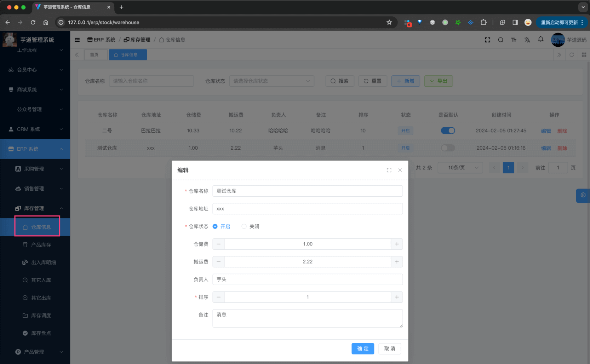Click the 备注 textarea containing 消息
590x364 pixels.
pos(307,318)
